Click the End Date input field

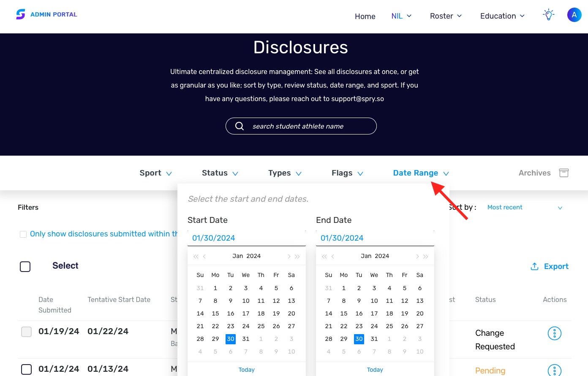[x=375, y=238]
